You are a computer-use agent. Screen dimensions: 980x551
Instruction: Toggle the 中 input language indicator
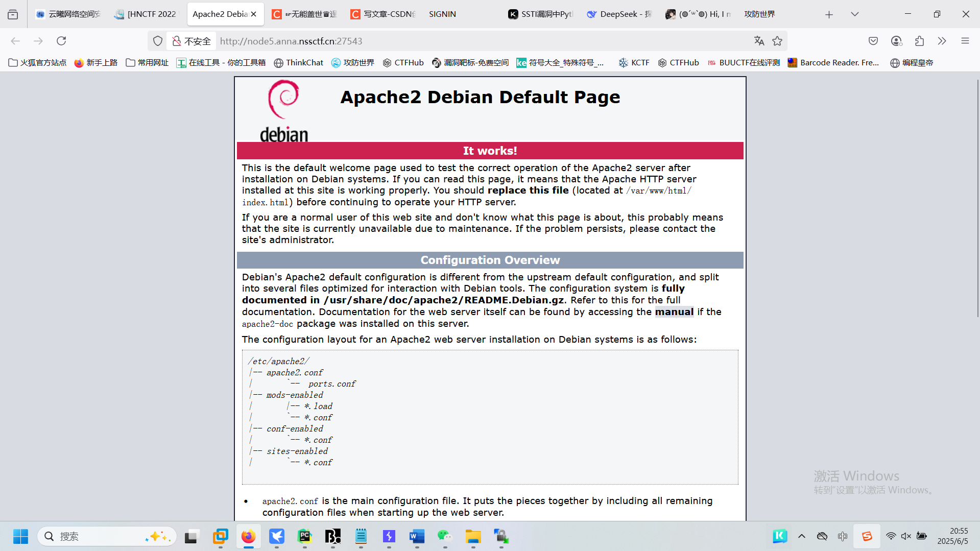click(x=843, y=536)
